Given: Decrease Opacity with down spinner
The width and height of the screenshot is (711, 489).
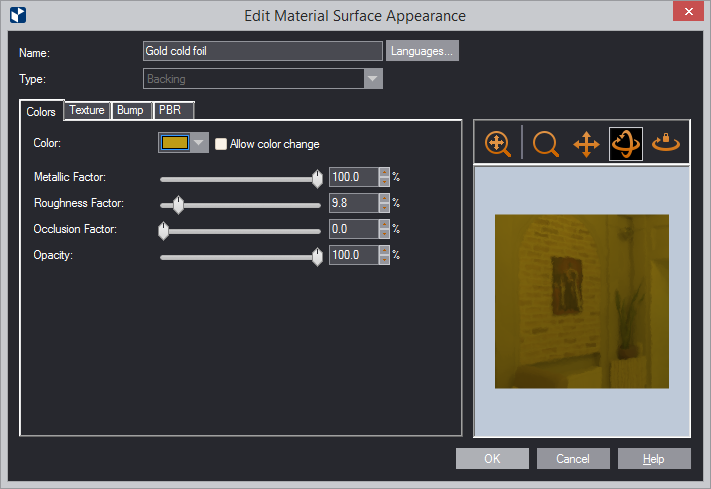Looking at the screenshot, I should tap(384, 259).
